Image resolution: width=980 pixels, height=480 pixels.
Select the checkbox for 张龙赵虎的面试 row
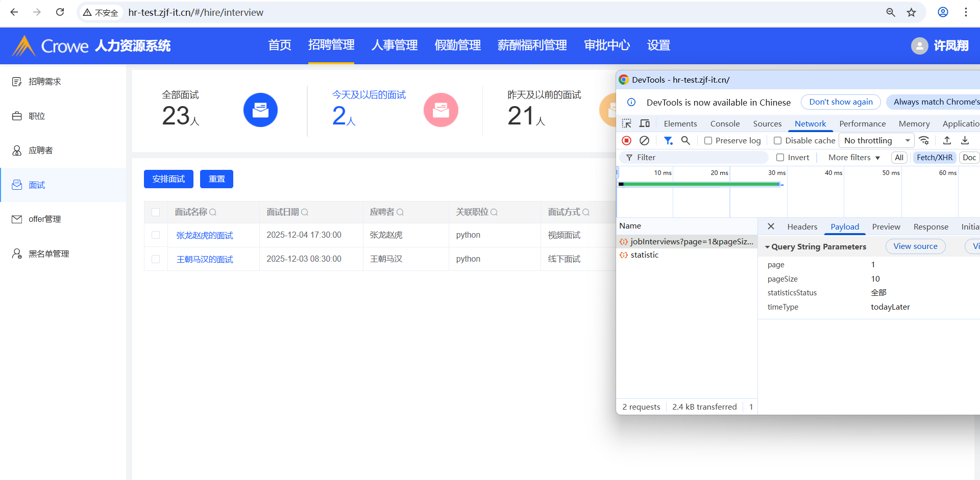pos(156,235)
